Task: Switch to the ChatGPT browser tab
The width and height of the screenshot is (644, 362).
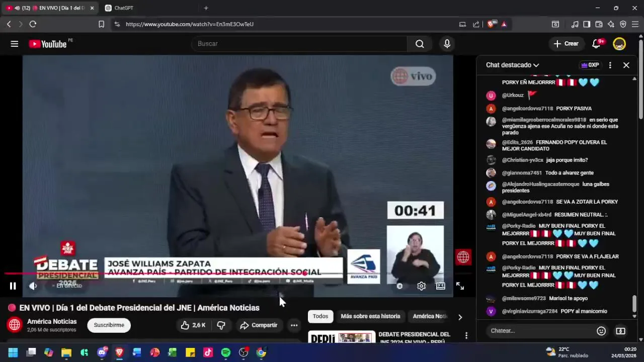Action: (x=123, y=8)
